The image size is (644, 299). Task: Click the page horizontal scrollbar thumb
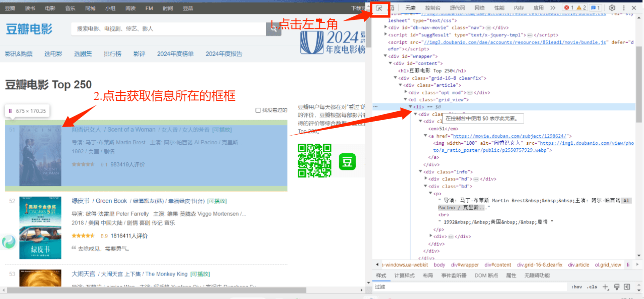pos(157,290)
